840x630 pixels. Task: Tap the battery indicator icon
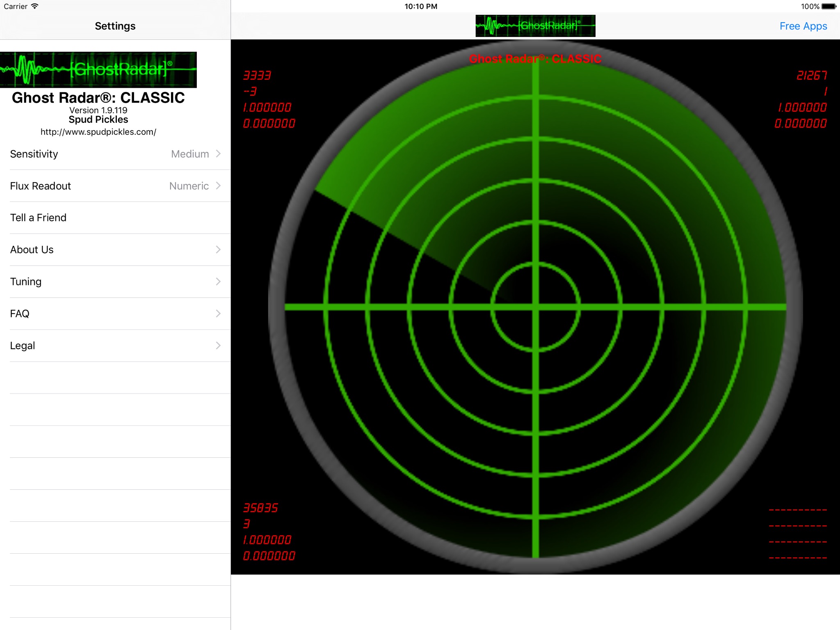pos(829,7)
